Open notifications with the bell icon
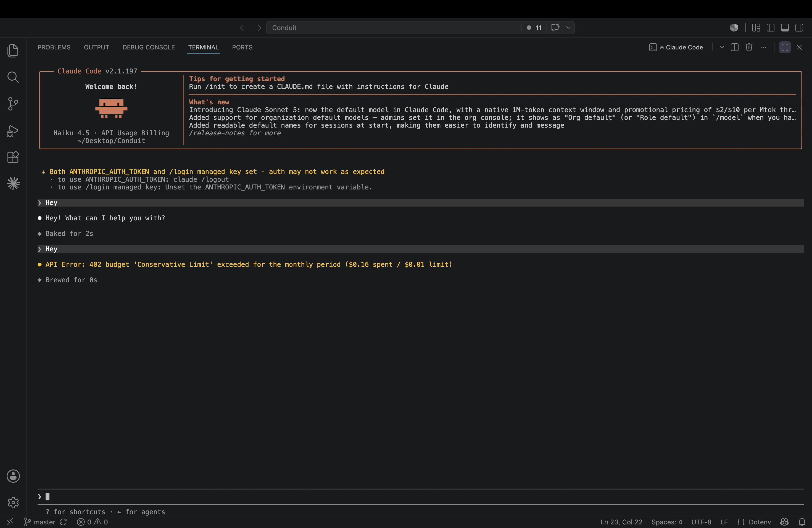The width and height of the screenshot is (812, 528). coord(802,522)
